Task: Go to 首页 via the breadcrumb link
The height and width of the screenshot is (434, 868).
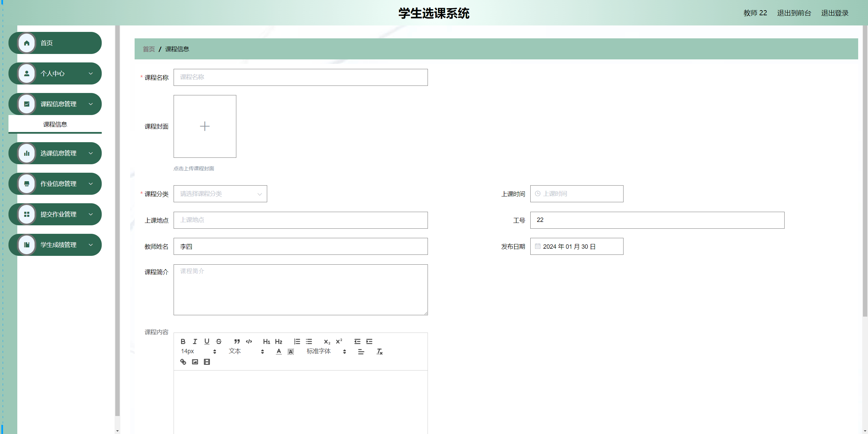Action: pyautogui.click(x=149, y=49)
